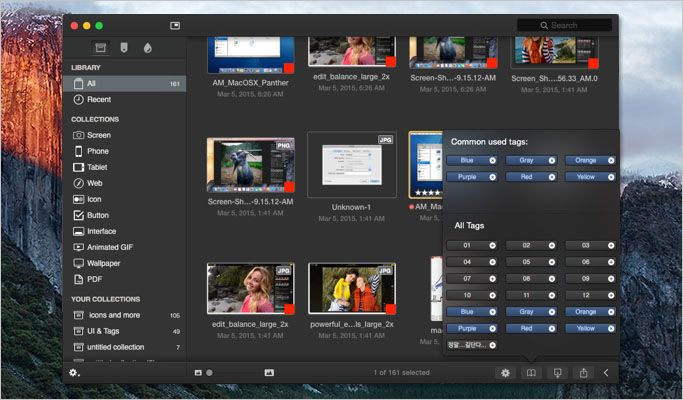Open the gear action menu in bottom toolbar
The width and height of the screenshot is (683, 400).
[505, 373]
